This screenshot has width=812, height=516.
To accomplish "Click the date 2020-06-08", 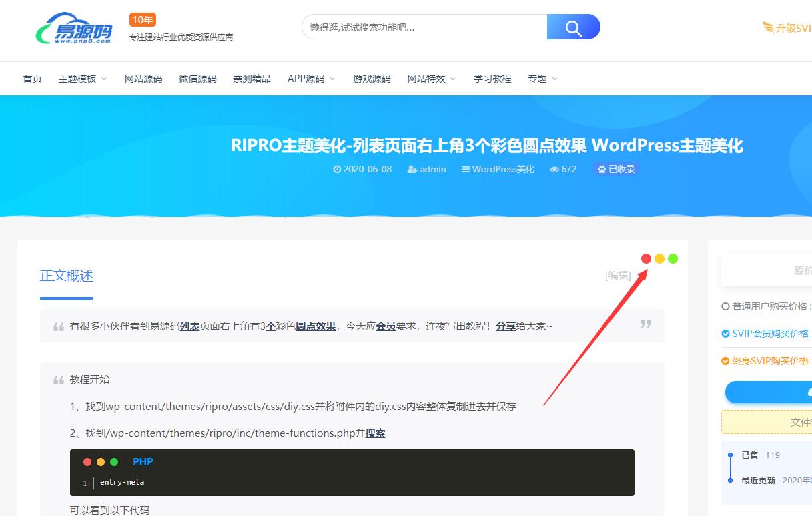I will coord(367,170).
